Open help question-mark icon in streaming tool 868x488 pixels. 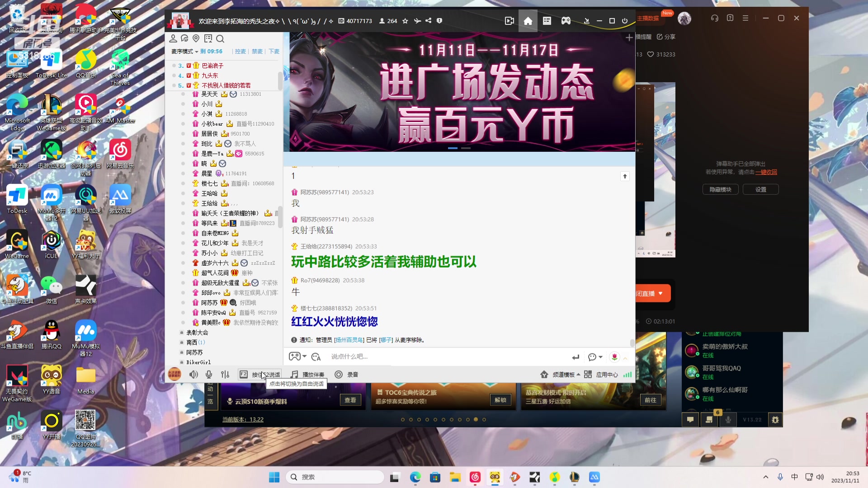730,18
